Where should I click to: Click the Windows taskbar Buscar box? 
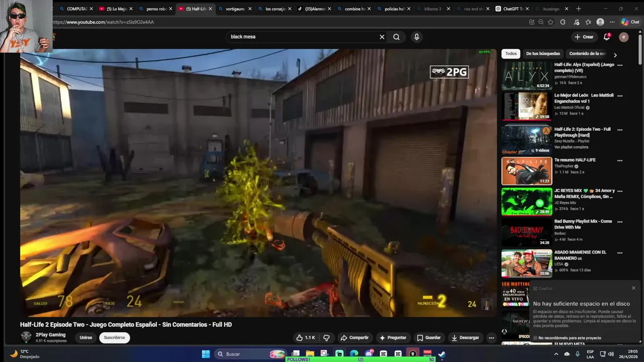click(x=250, y=354)
